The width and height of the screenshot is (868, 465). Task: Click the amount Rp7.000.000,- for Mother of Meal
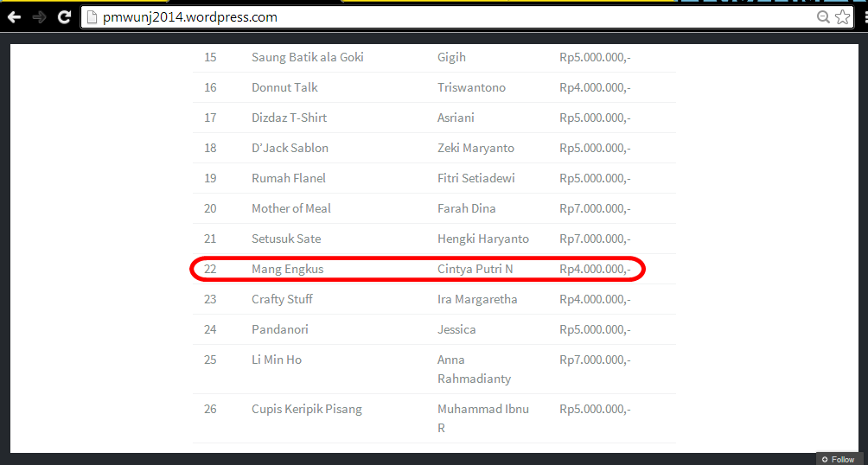[x=595, y=208]
